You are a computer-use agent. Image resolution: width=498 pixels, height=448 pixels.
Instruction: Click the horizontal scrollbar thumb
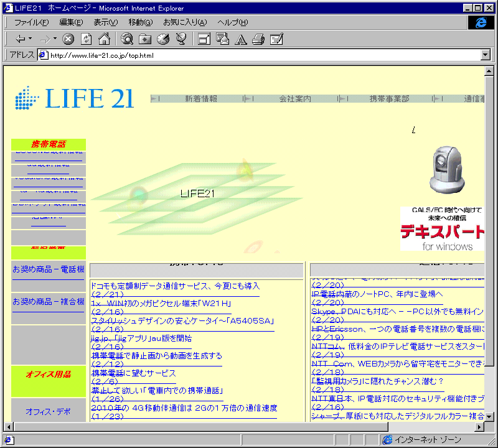[200, 427]
